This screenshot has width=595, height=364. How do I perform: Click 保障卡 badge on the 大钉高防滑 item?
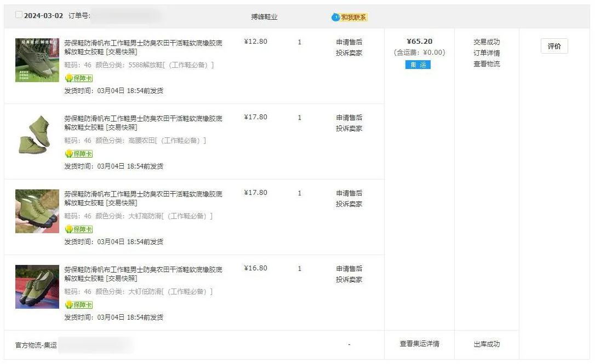pyautogui.click(x=79, y=229)
